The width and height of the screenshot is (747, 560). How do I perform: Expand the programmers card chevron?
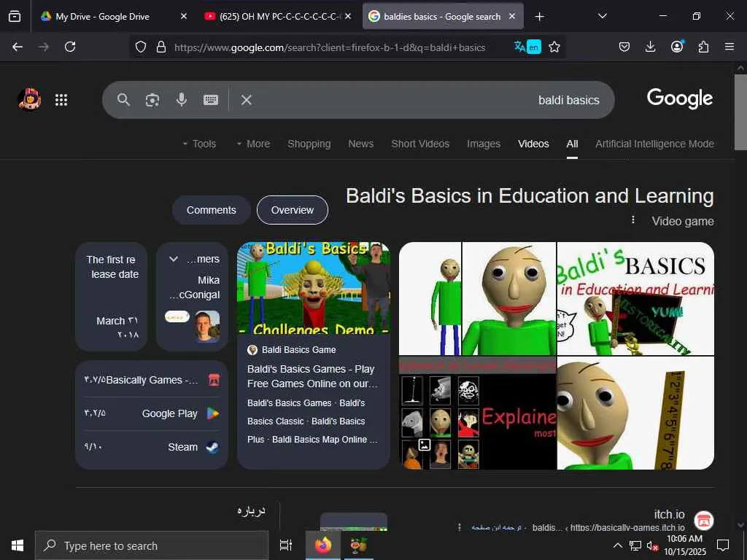pyautogui.click(x=174, y=259)
